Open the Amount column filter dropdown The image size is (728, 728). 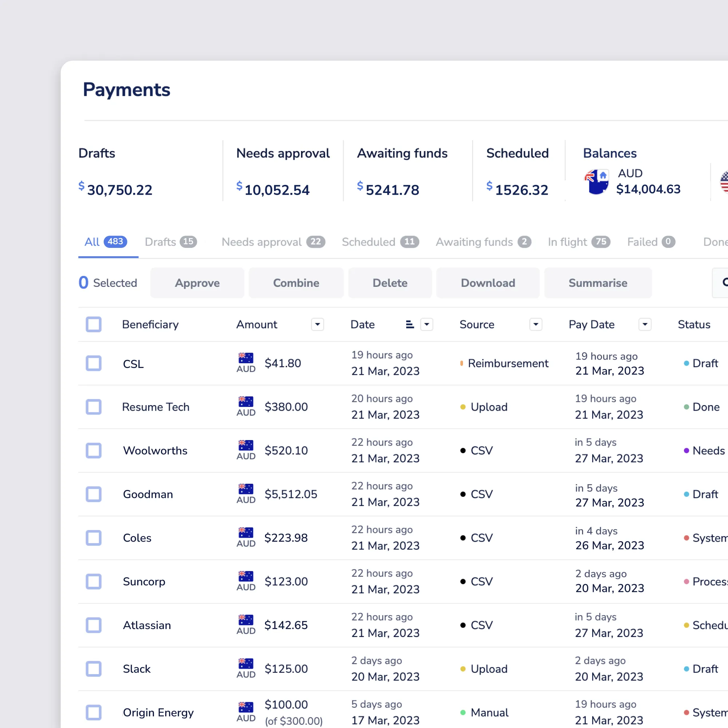[x=317, y=324]
